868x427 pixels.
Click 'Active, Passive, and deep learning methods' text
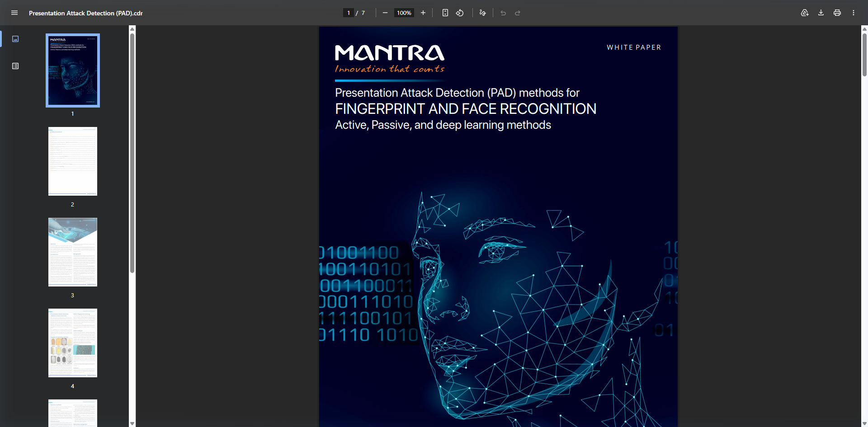[443, 125]
